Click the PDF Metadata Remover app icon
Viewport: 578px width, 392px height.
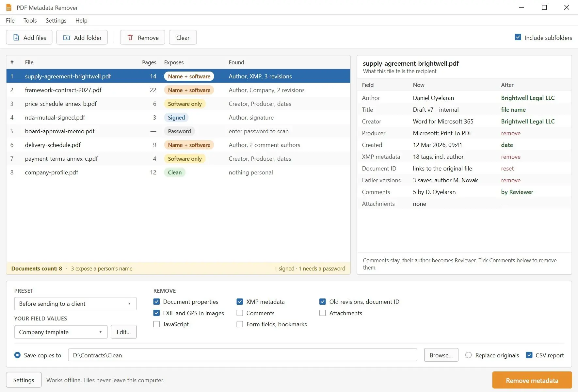pos(9,7)
